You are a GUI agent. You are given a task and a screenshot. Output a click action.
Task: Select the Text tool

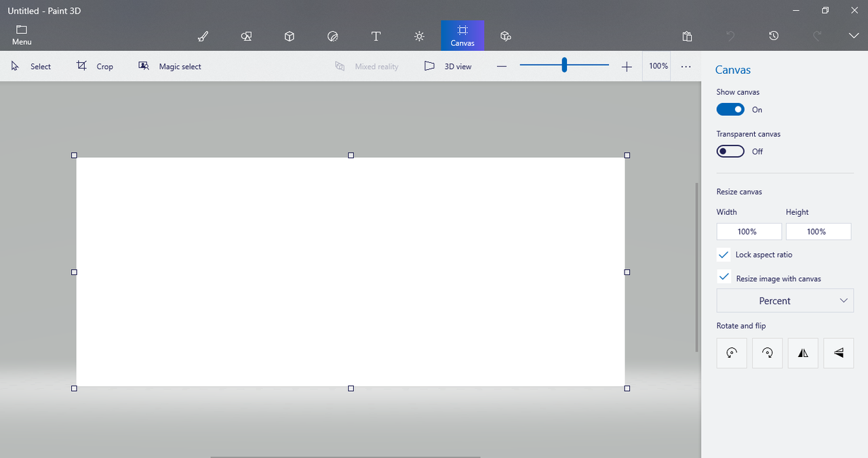pyautogui.click(x=376, y=36)
